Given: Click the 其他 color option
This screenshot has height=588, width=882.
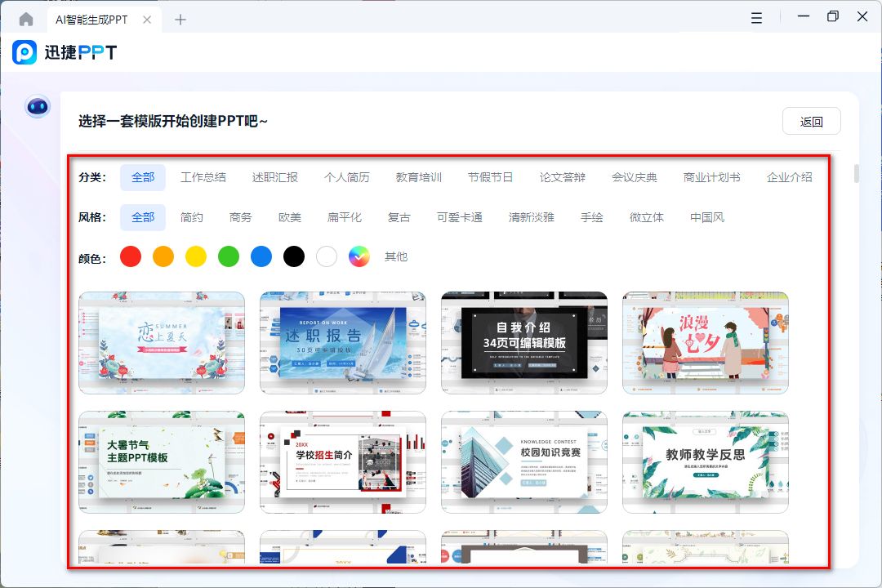Looking at the screenshot, I should pos(395,256).
